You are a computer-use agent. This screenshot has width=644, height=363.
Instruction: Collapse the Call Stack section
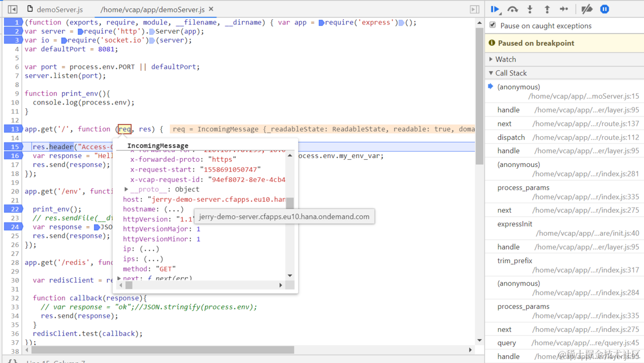pyautogui.click(x=491, y=73)
